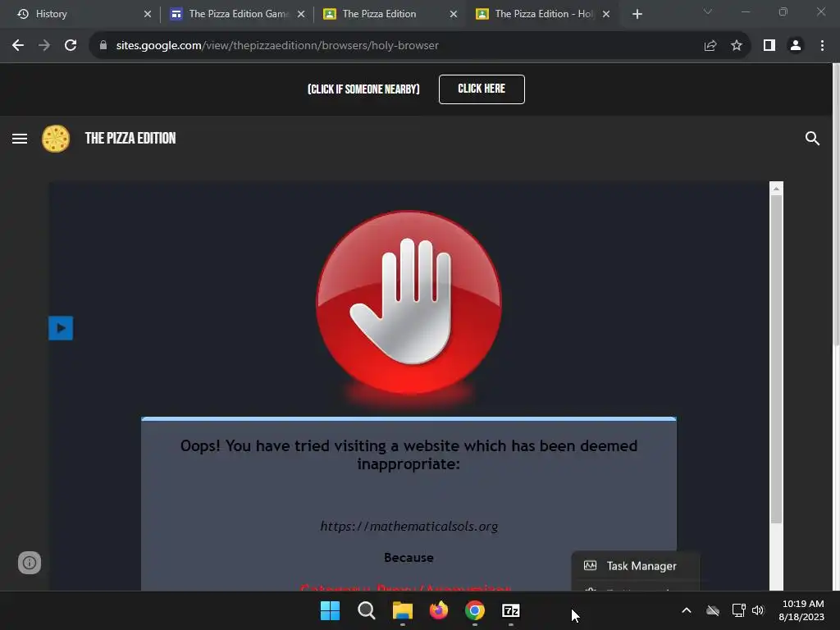Click the embedded frame scrollbar up arrow
Screen dimensions: 840x630
tap(776, 189)
